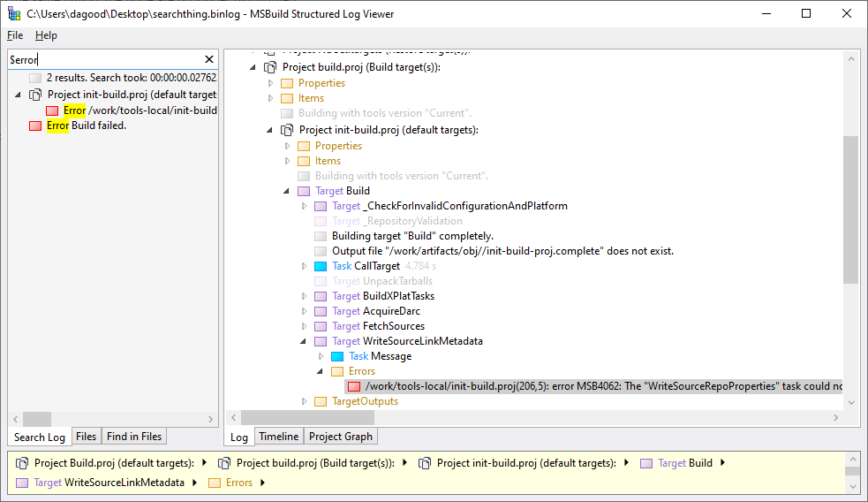Click the log tree vertical scrollbar thumb

point(851,209)
